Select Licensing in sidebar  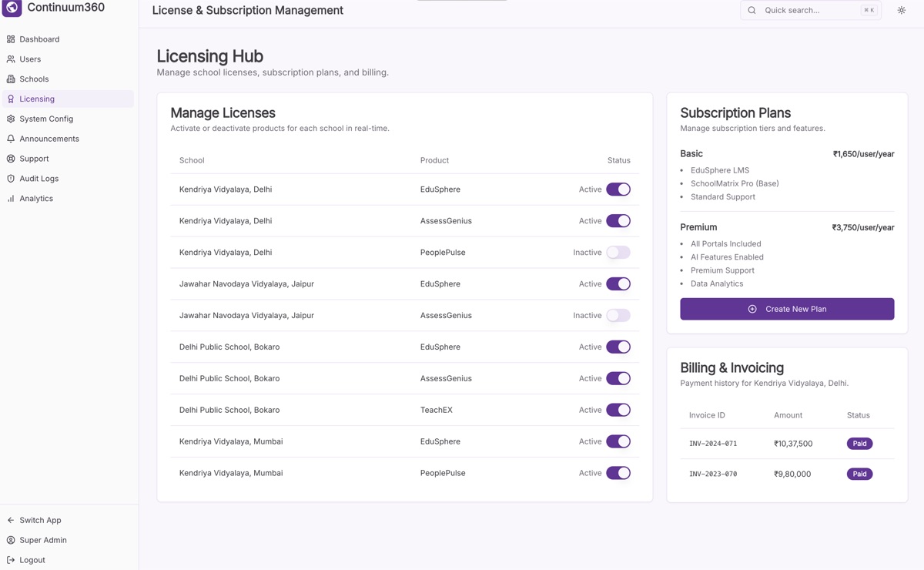68,99
